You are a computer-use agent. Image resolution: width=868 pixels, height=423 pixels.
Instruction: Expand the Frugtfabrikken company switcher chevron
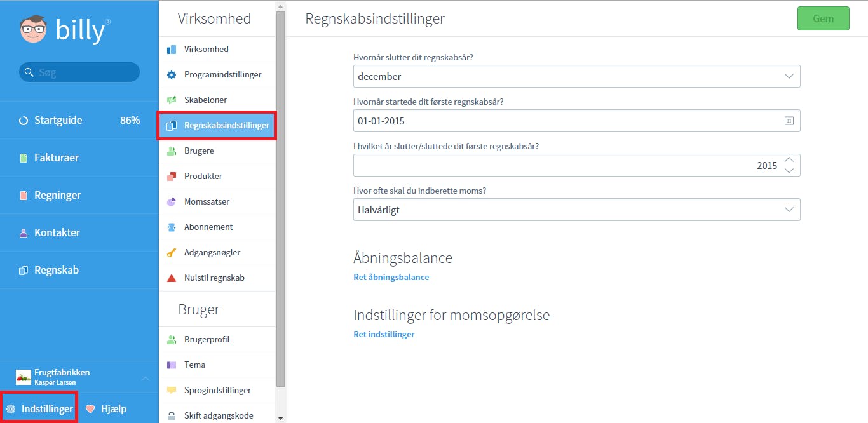coord(145,378)
